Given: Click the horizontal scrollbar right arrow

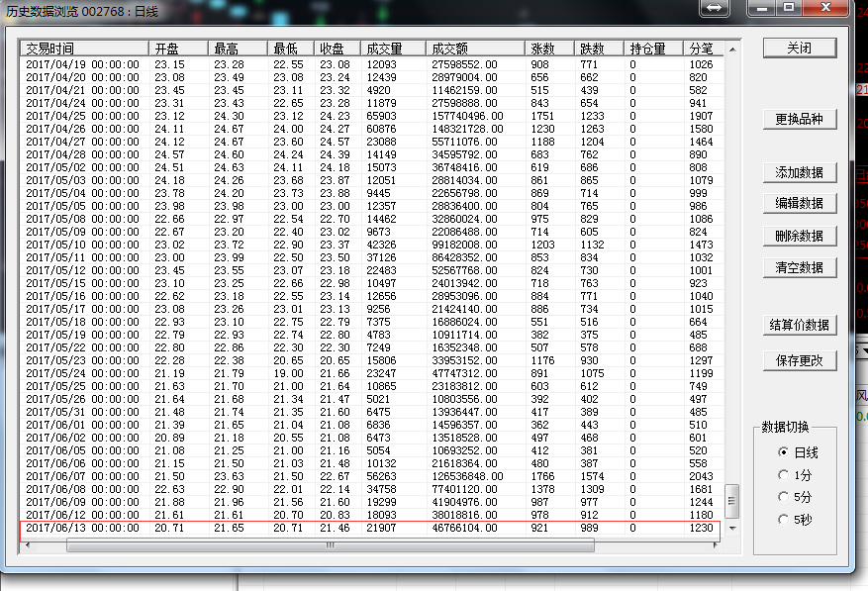Looking at the screenshot, I should coord(716,545).
